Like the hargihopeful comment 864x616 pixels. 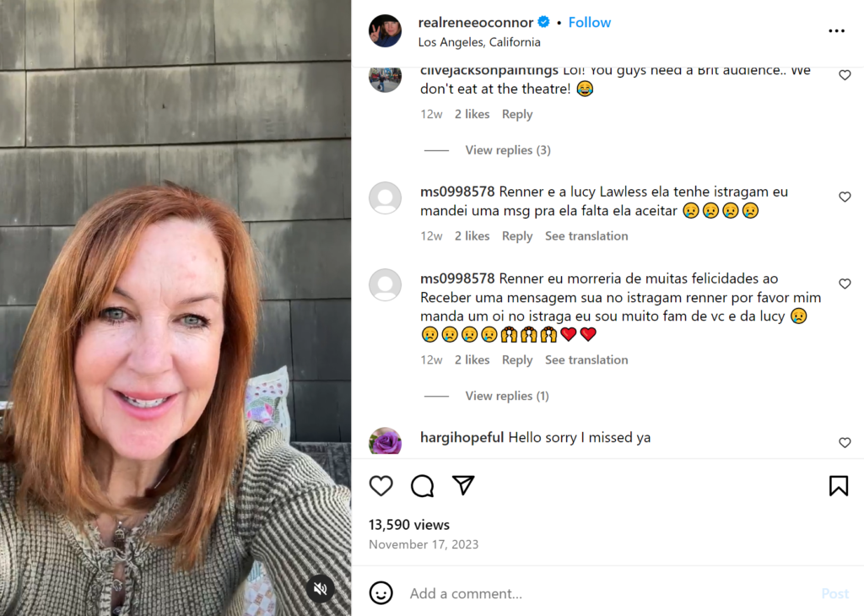click(845, 442)
